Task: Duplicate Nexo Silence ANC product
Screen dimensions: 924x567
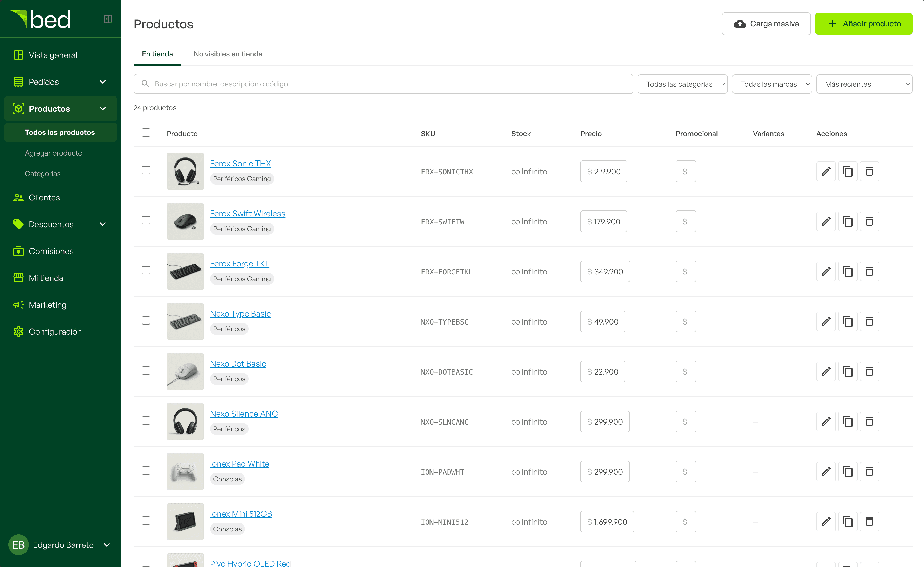Action: pos(847,422)
